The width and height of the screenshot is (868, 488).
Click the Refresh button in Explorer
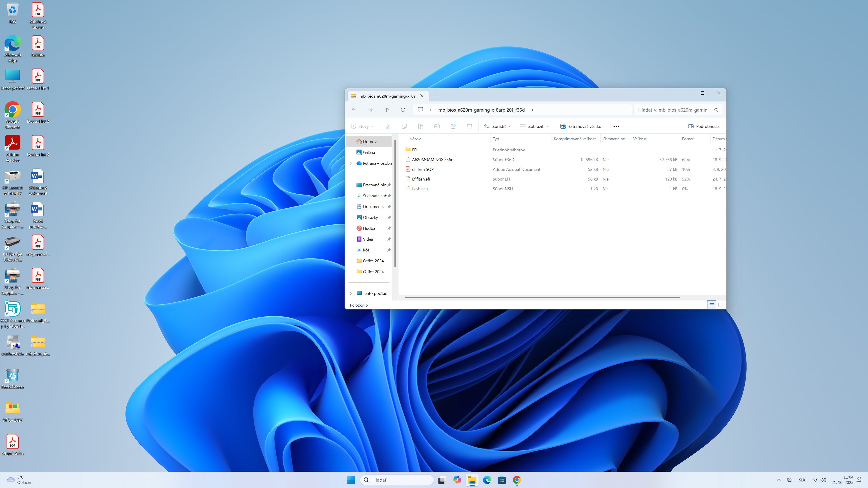coord(403,110)
